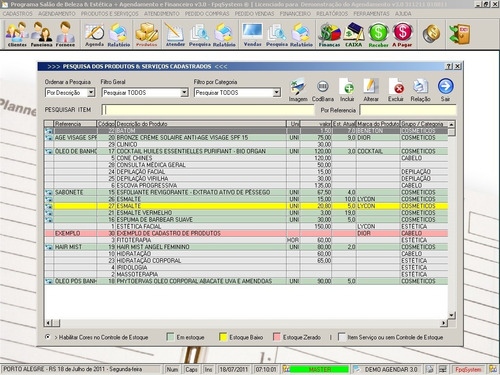Screen dimensions: 500x375
Task: Click the Descrição do Produto column header
Action: 201,124
